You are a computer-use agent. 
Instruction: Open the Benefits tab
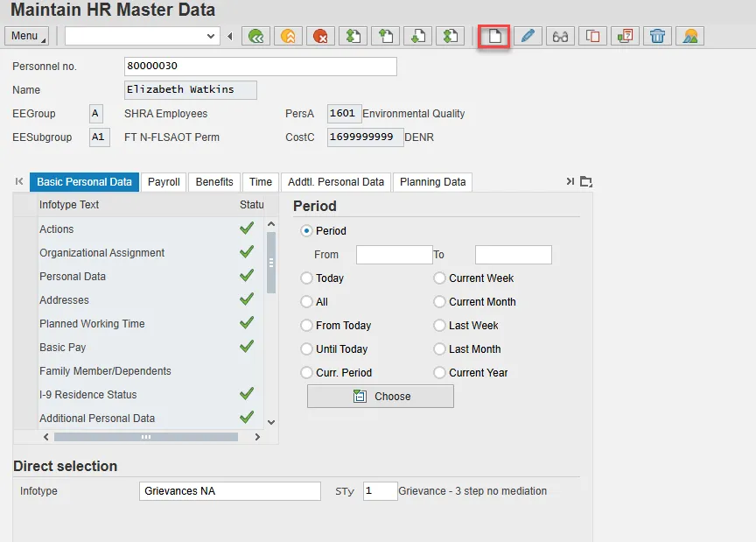(x=214, y=182)
